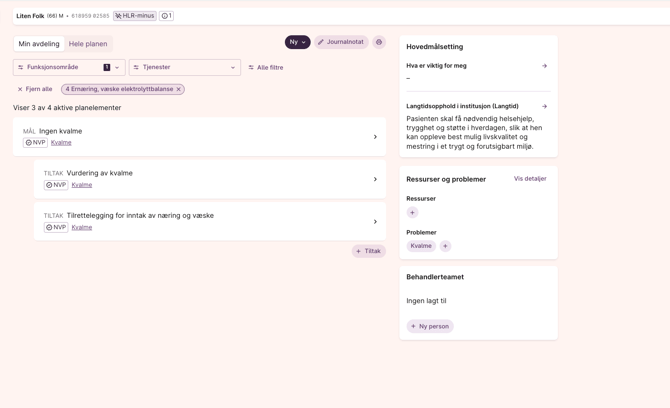Click the Journalnotat button
Image resolution: width=670 pixels, height=408 pixels.
(341, 42)
